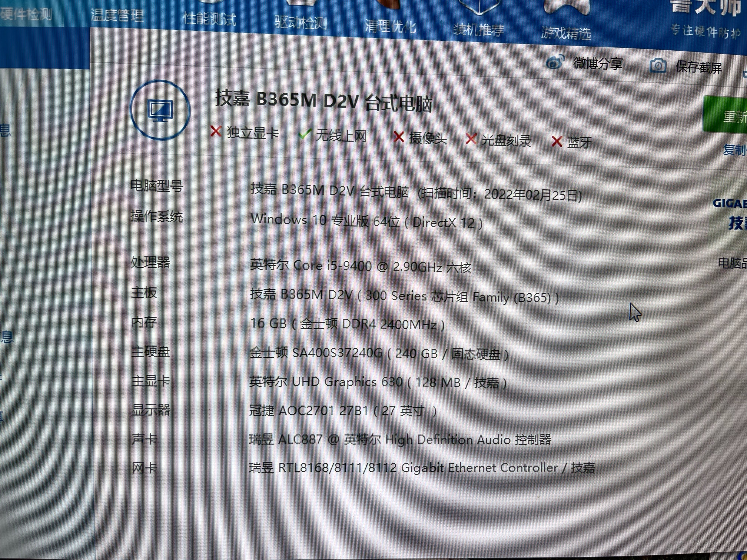Viewport: 747px width, 560px height.
Task: Open the 温度管理 tab
Action: (x=117, y=16)
